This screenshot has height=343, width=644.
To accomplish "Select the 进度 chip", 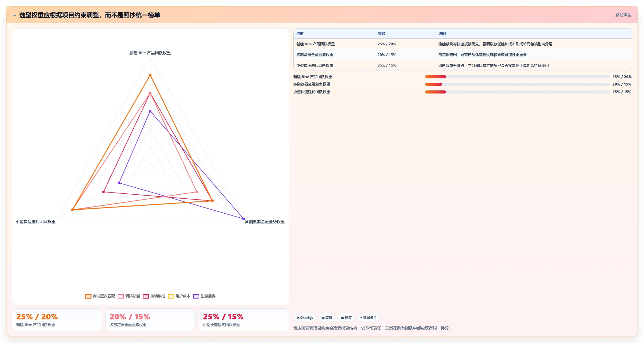I will coord(346,318).
